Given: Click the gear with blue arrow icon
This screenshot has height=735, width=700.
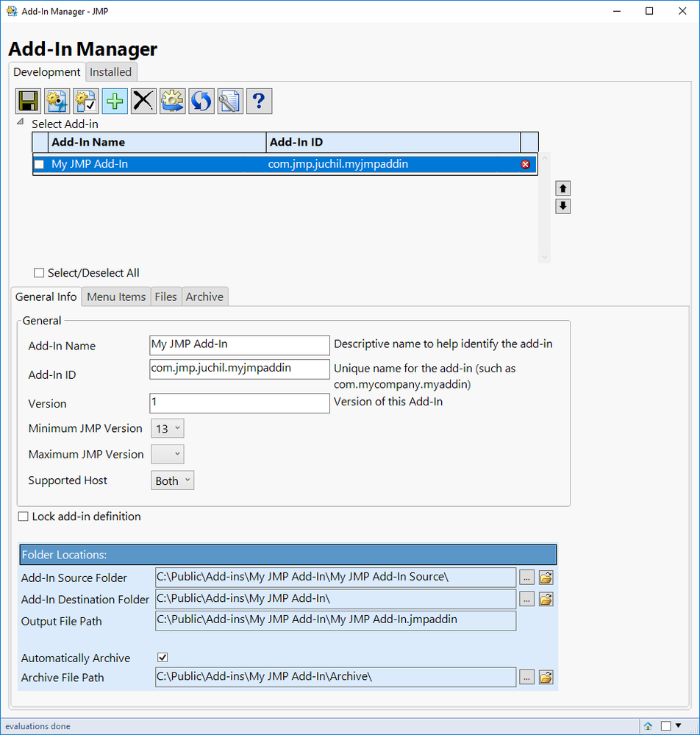Looking at the screenshot, I should (x=172, y=101).
